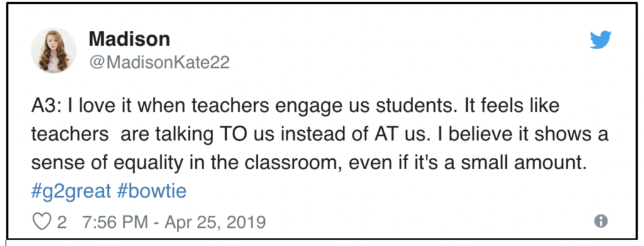Screen dimensions: 644x246
Task: Visit the @MadisonKate22 handle
Action: pyautogui.click(x=159, y=63)
